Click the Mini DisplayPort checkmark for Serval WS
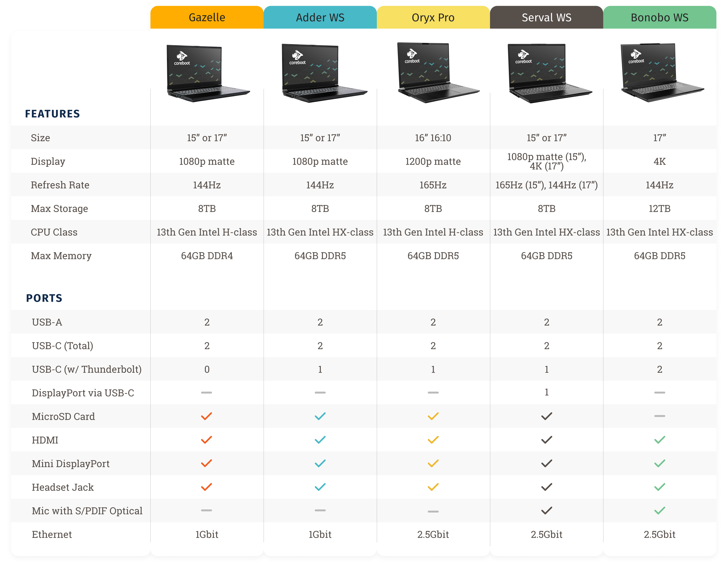Image resolution: width=728 pixels, height=567 pixels. [x=547, y=463]
